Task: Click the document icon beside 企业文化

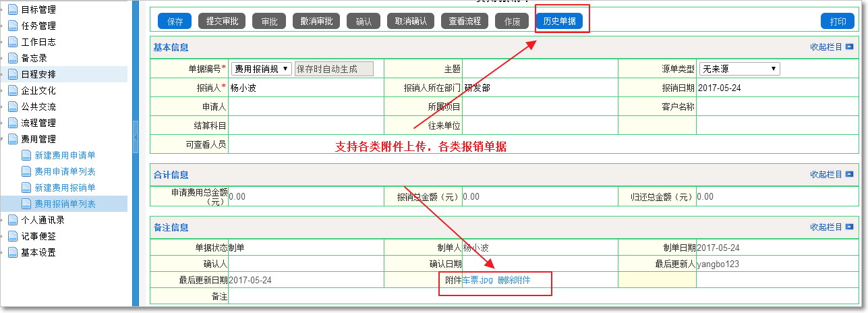Action: coord(12,90)
